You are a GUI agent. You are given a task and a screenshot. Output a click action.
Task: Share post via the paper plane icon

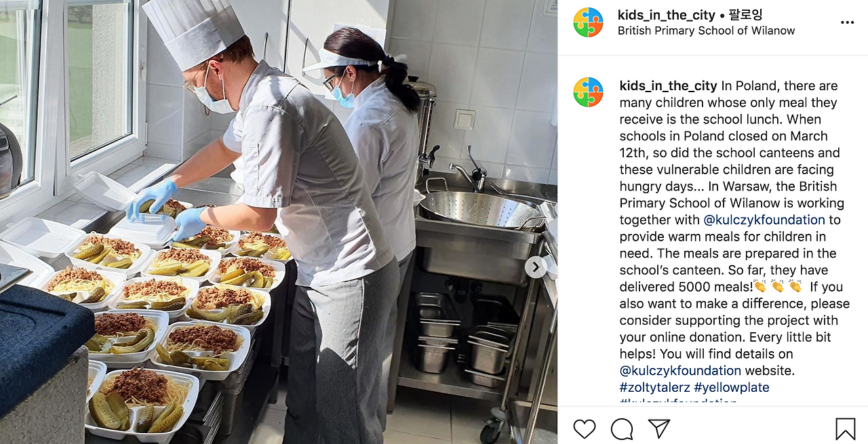click(659, 428)
